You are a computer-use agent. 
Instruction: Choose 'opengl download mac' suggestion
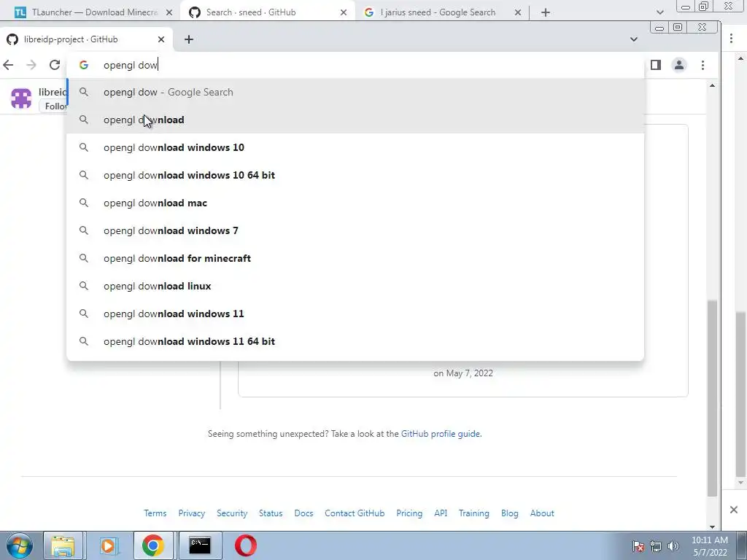[355, 203]
